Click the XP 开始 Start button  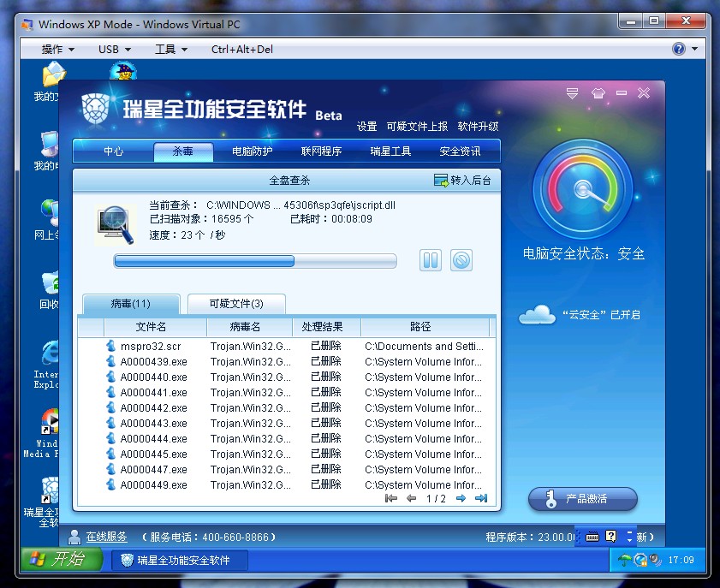click(x=62, y=560)
